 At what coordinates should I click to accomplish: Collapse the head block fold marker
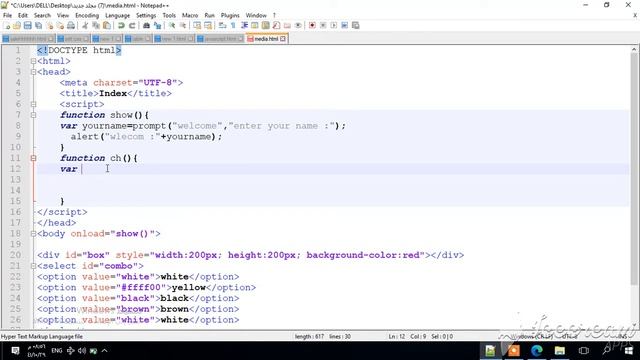click(33, 72)
